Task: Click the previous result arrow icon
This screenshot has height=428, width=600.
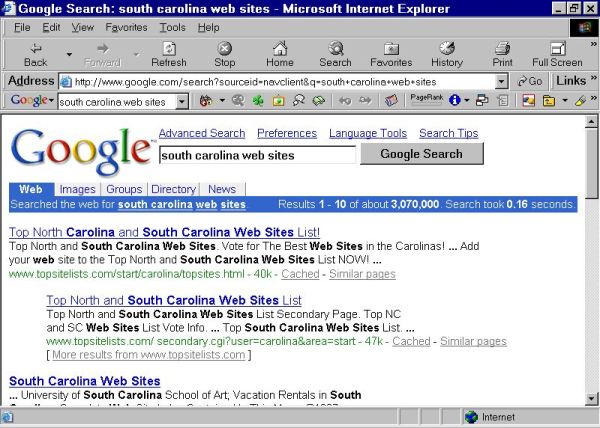Action: pyautogui.click(x=345, y=101)
